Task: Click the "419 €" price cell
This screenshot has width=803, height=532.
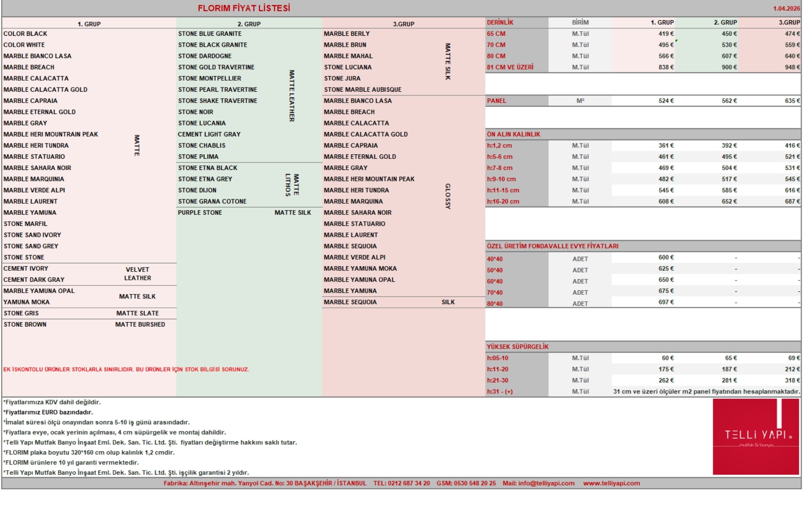Action: click(x=666, y=34)
